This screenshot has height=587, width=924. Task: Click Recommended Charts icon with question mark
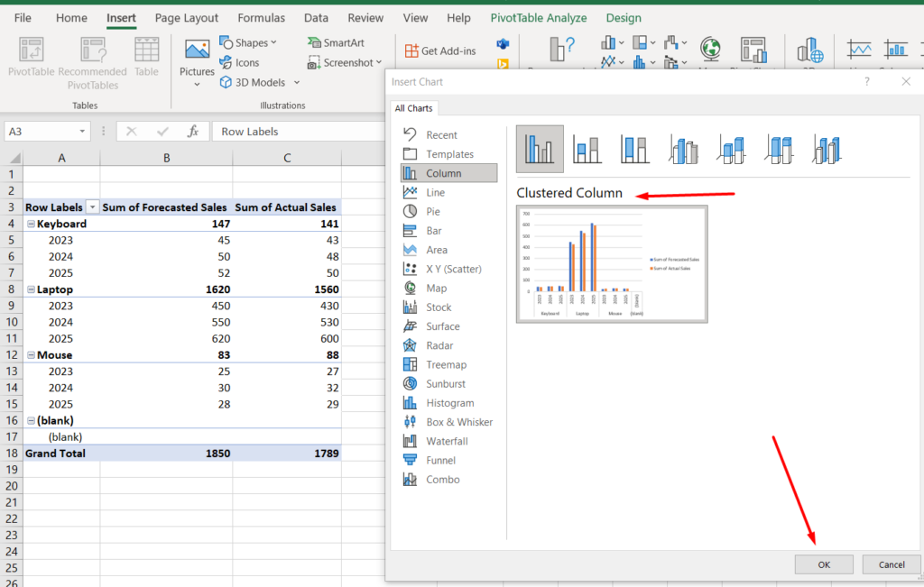pyautogui.click(x=561, y=50)
